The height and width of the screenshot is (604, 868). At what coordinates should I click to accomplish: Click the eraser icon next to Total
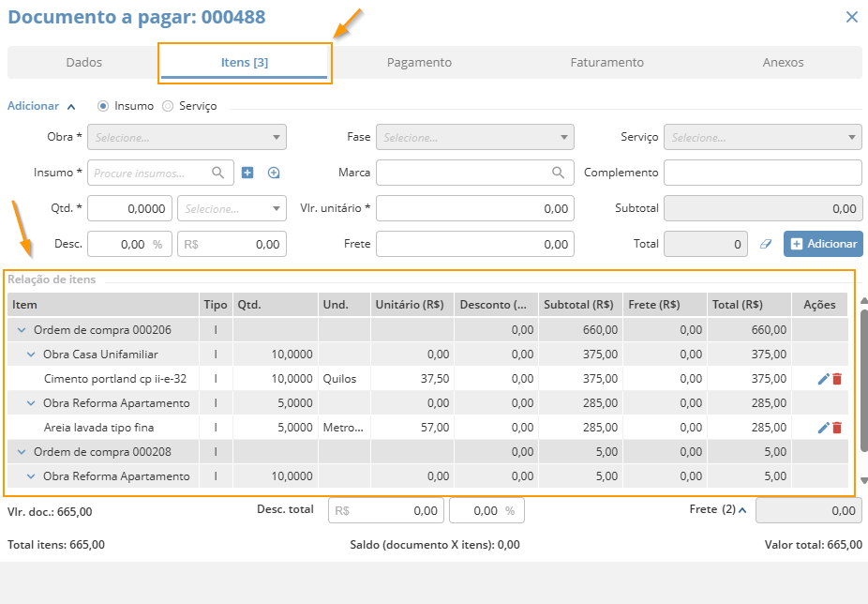(x=765, y=244)
